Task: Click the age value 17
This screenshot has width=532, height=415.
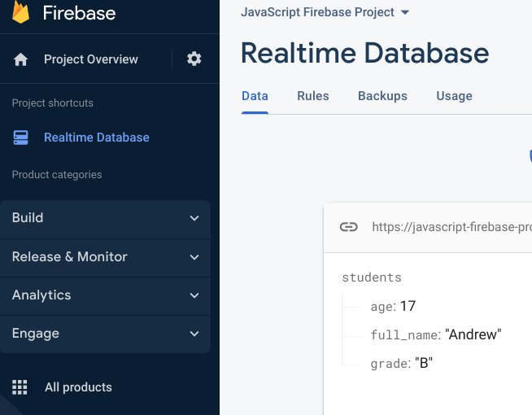Action: 408,306
